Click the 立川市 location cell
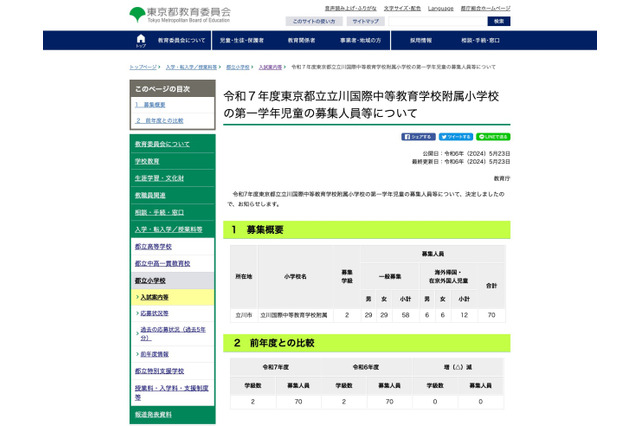640x426 pixels. tap(244, 315)
